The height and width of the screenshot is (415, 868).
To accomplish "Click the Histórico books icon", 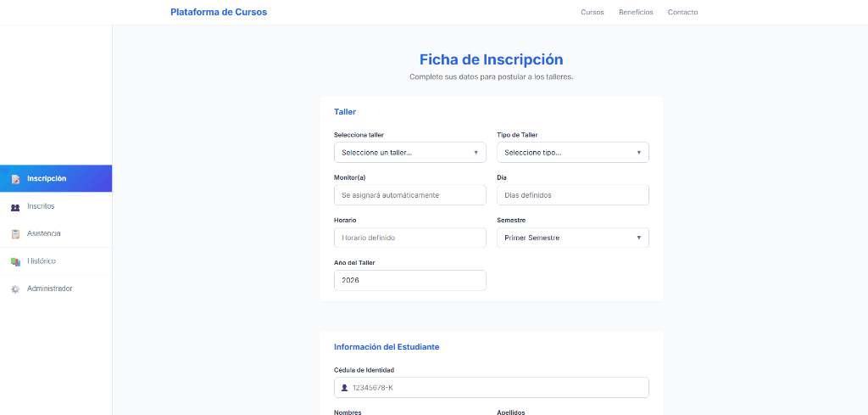I will tap(15, 261).
